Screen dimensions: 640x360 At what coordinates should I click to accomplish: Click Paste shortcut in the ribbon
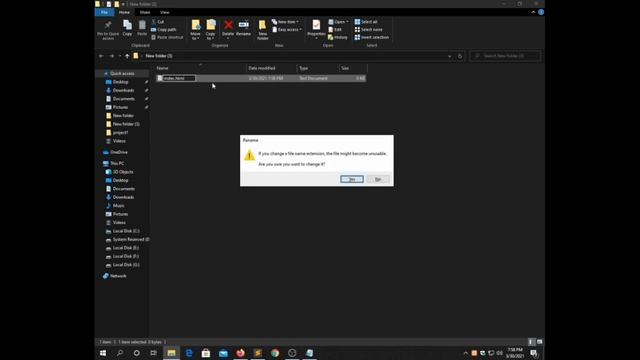click(167, 37)
